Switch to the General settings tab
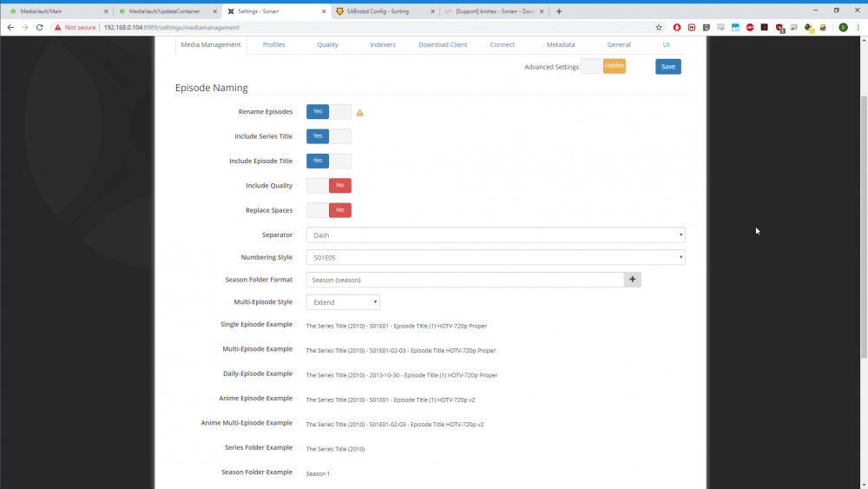Screen dimensions: 868x489 (x=618, y=44)
